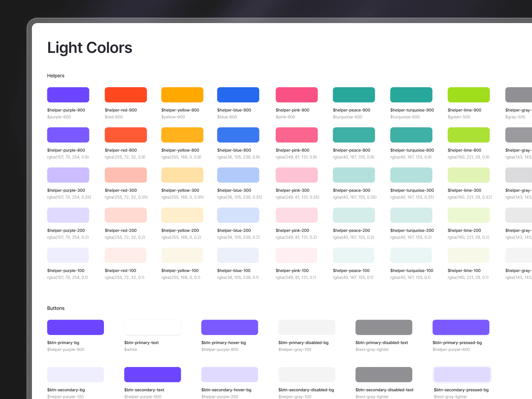This screenshot has height=399, width=532.
Task: Select the white $btn-primary-text swatch
Action: pos(153,327)
